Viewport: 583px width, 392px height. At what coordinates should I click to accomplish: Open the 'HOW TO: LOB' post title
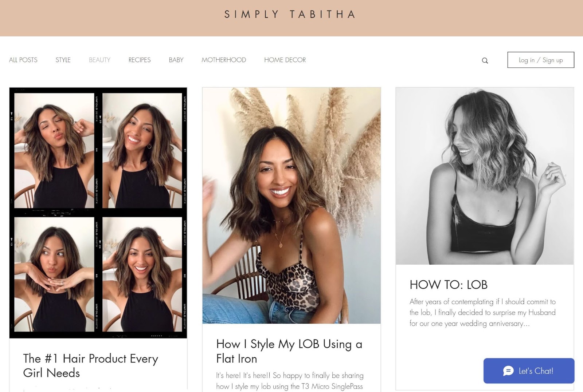point(449,285)
